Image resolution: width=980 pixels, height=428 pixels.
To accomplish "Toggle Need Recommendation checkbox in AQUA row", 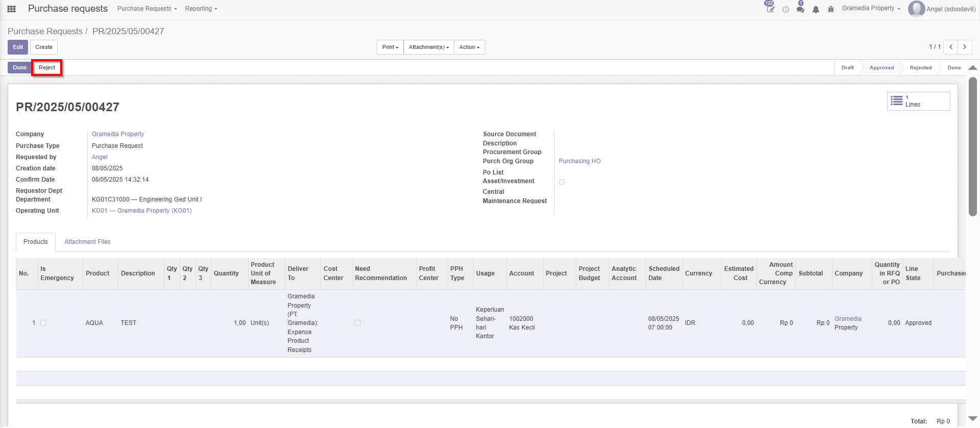I will [x=358, y=323].
